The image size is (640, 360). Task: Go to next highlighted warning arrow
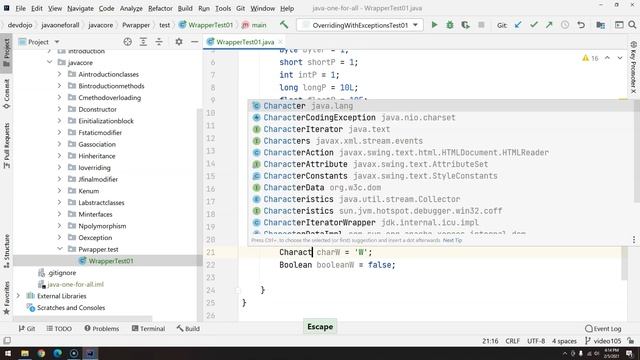pyautogui.click(x=620, y=58)
